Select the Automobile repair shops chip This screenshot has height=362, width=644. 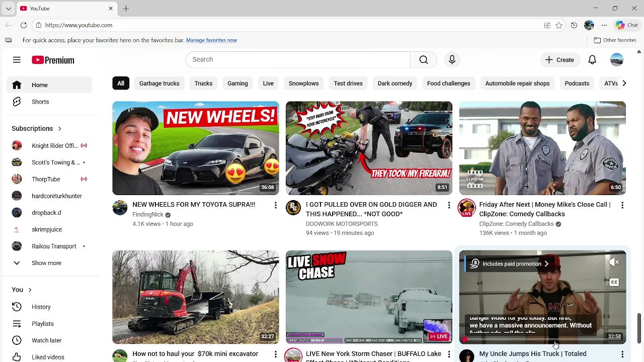point(517,83)
